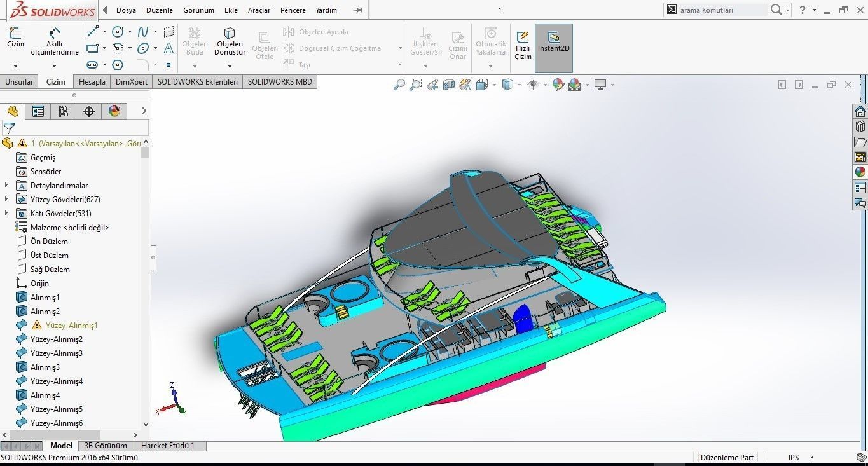Open the Görünüm menu
Viewport: 868px width, 466px height.
pyautogui.click(x=198, y=10)
